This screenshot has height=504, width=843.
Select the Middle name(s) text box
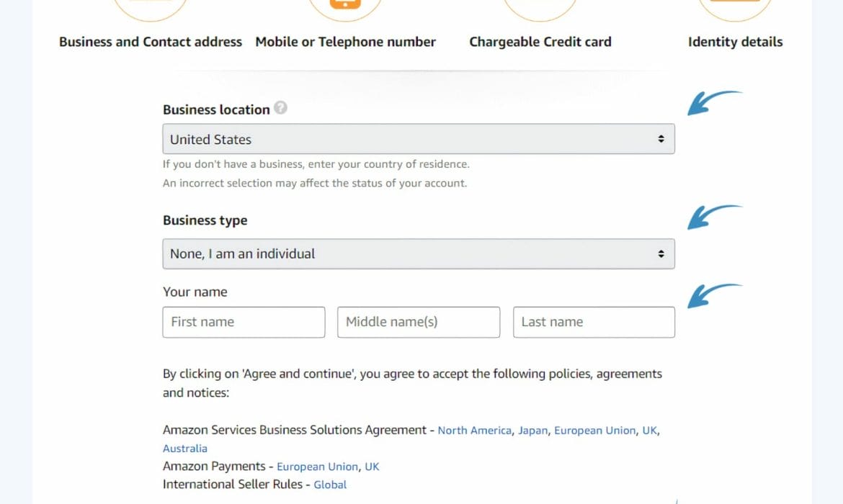(418, 322)
